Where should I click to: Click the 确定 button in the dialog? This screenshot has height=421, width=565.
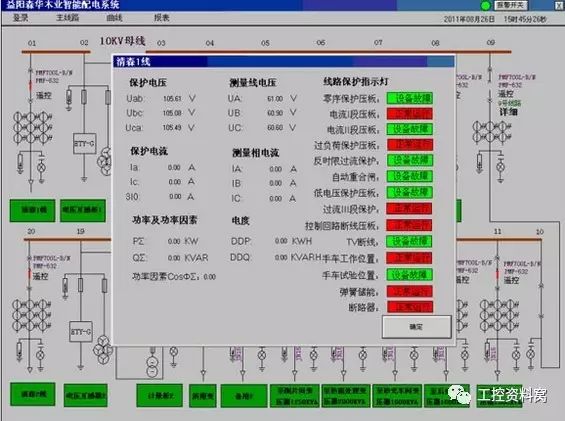(417, 327)
